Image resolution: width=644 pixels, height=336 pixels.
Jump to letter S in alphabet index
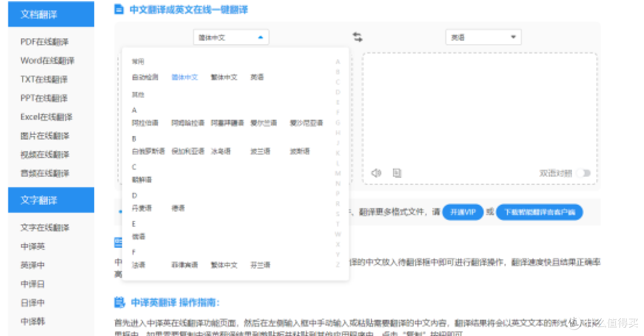pyautogui.click(x=338, y=214)
